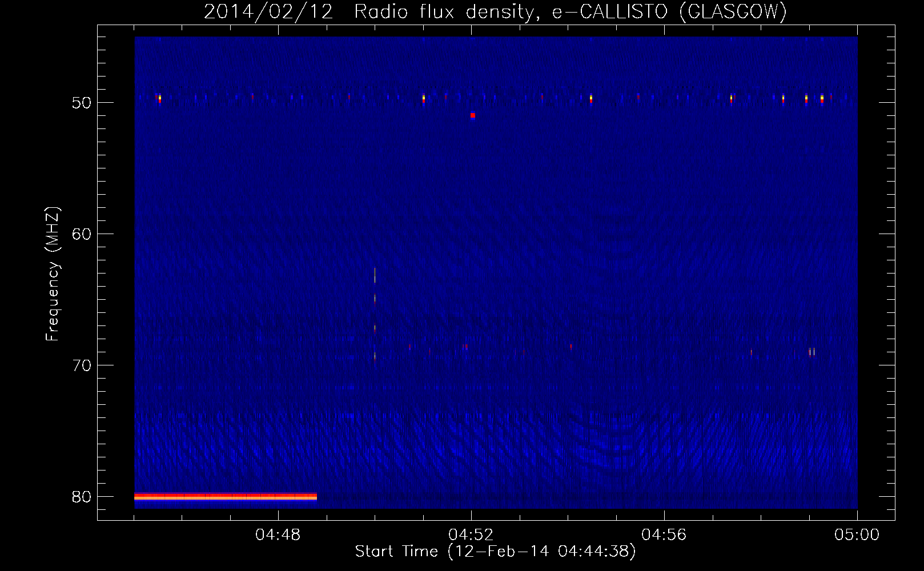
Task: Click the 50 frequency tick label
Action: point(82,103)
